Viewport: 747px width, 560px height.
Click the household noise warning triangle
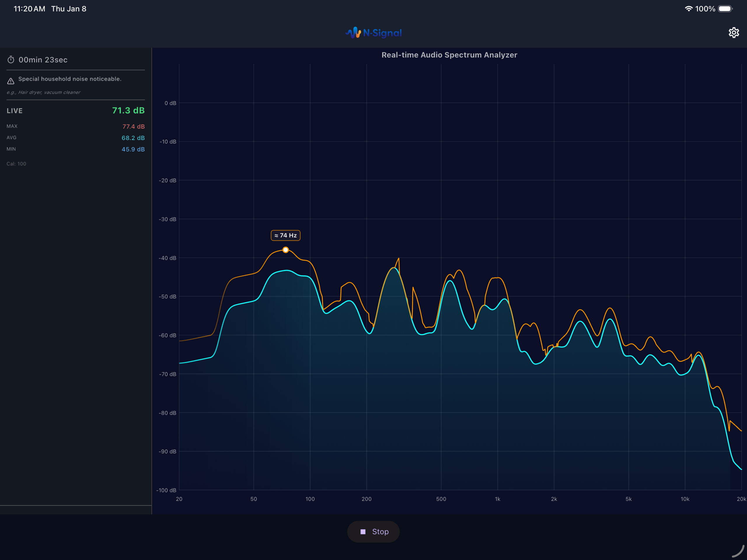point(11,81)
